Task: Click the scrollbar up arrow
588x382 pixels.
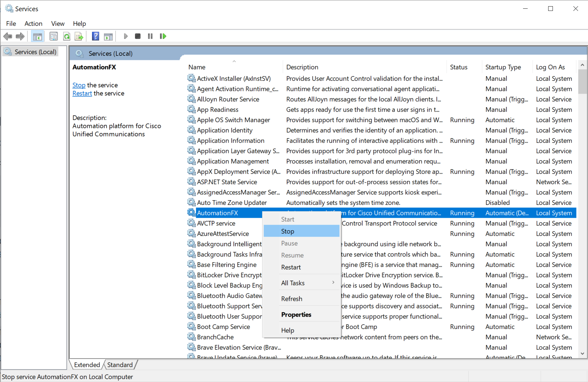Action: pyautogui.click(x=582, y=65)
